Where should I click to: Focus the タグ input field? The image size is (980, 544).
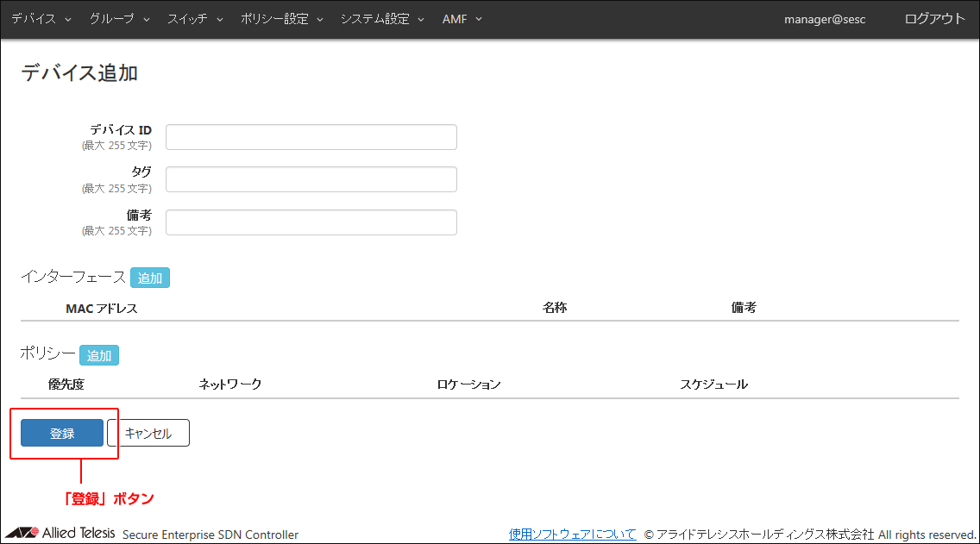tap(311, 179)
